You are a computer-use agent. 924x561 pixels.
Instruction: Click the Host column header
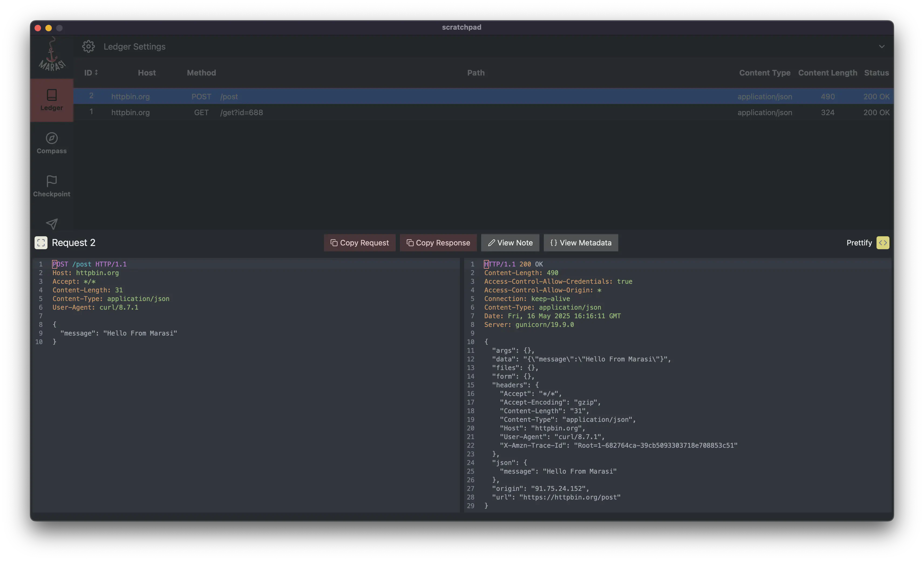pos(147,72)
